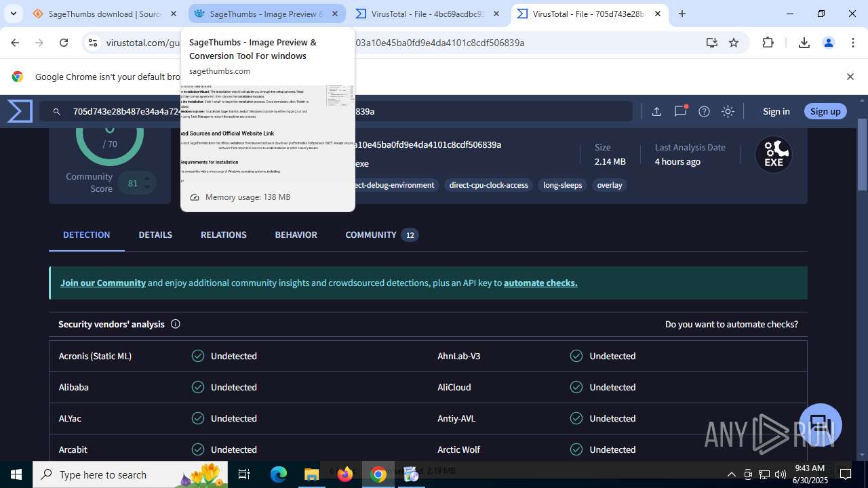Open the RELATIONS tab

click(x=223, y=235)
